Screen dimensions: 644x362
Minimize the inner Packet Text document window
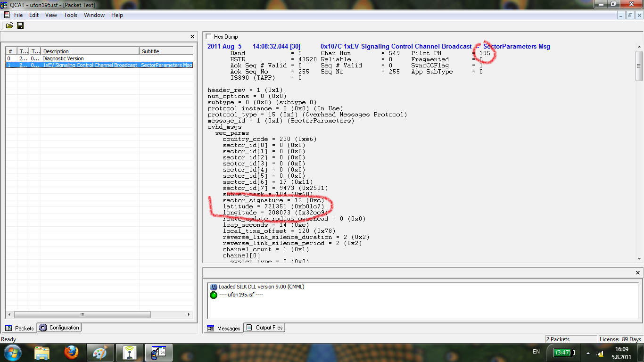click(x=622, y=15)
